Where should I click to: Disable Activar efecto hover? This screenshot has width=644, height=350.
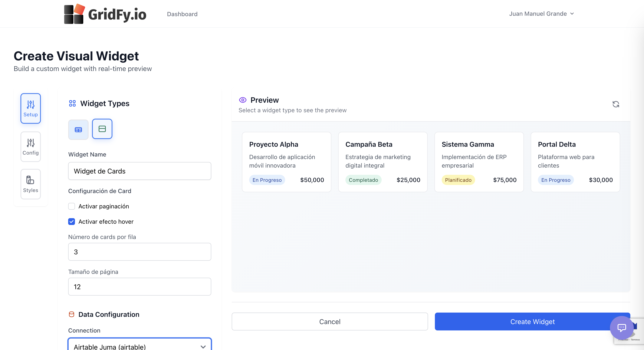coord(72,222)
